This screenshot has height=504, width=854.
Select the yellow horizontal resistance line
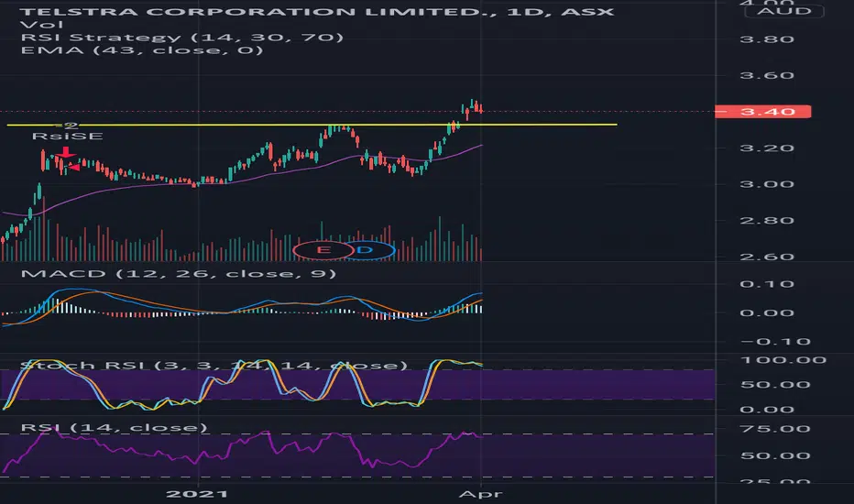[x=312, y=125]
